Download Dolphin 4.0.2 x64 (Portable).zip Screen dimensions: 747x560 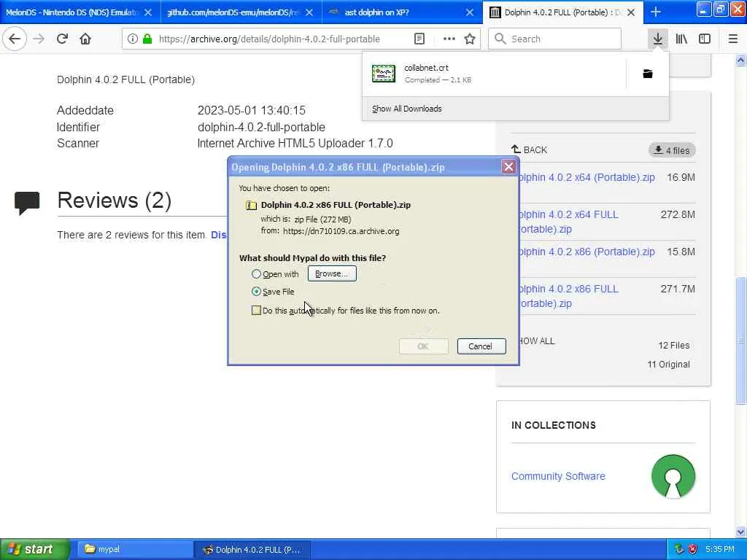point(586,177)
